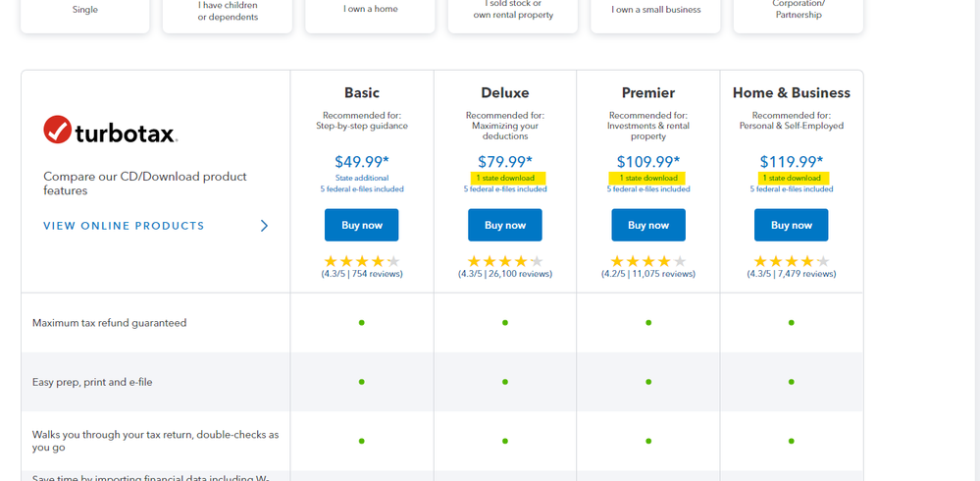Click State additional under Basic
The width and height of the screenshot is (980, 481).
[362, 179]
